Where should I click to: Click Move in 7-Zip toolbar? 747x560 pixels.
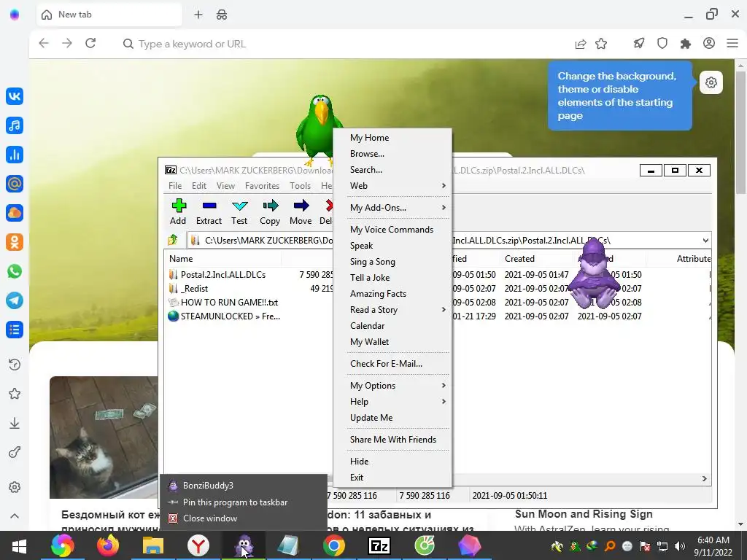tap(301, 212)
